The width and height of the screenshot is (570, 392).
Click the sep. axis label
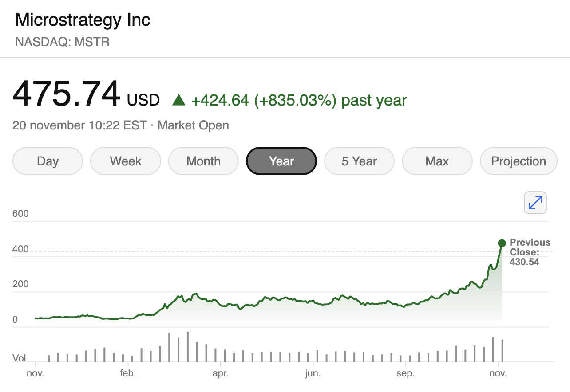pyautogui.click(x=405, y=373)
